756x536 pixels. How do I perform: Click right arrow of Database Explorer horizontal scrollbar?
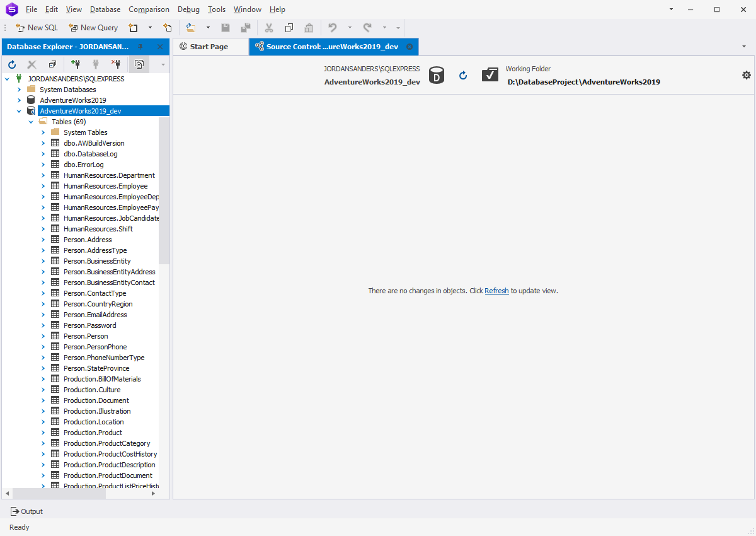coord(153,494)
